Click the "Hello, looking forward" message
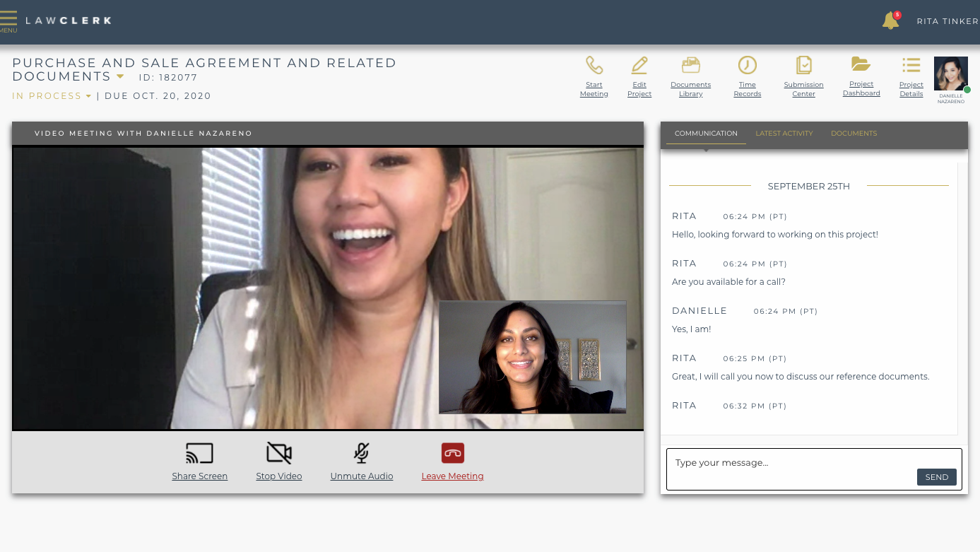This screenshot has height=552, width=980. click(x=775, y=235)
